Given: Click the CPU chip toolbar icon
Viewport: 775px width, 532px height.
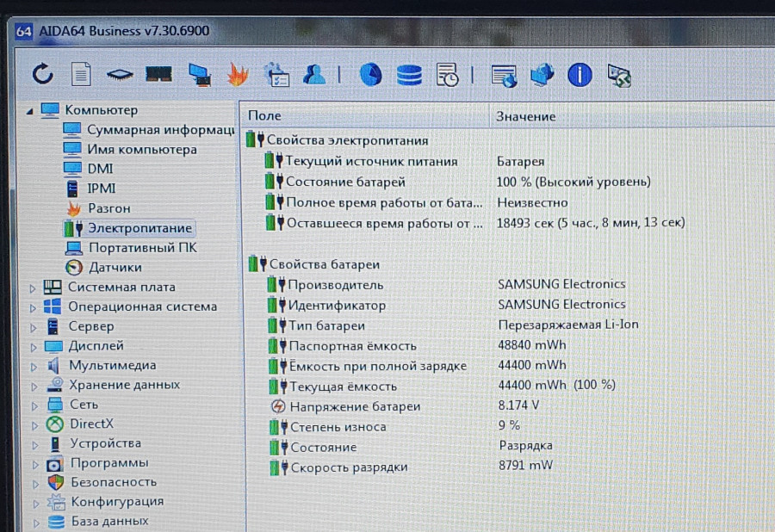Looking at the screenshot, I should point(120,75).
